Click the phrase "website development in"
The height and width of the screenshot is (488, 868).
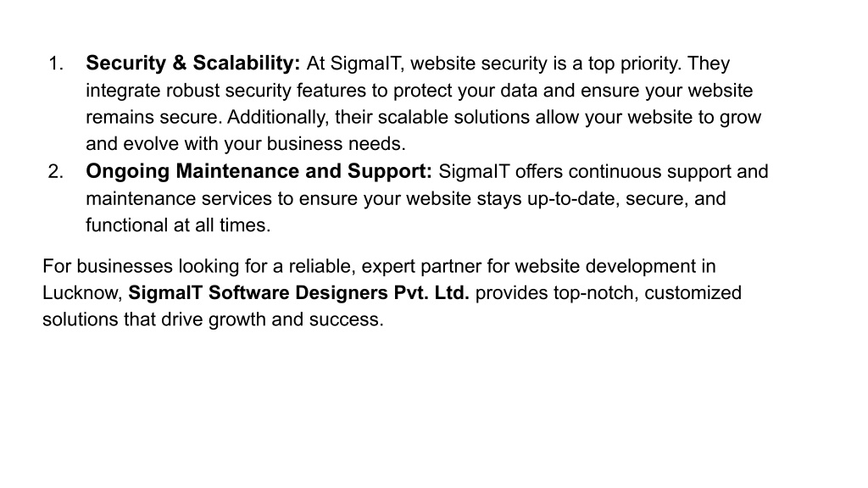coord(615,266)
